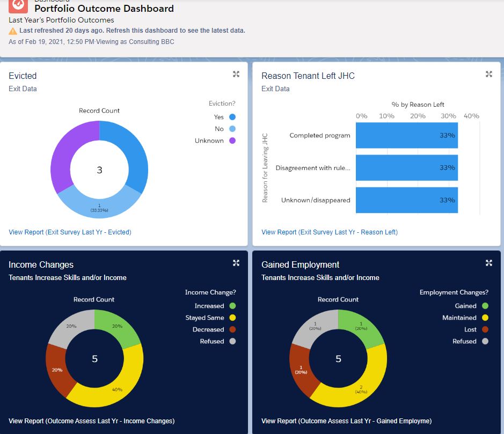
Task: Click the purple Unknown segment of Evicted donut
Action: pos(64,151)
